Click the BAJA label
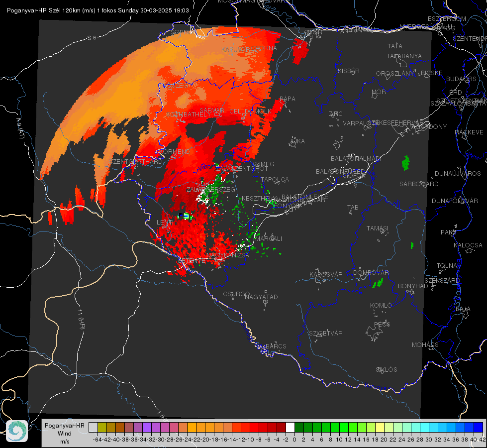Screen dimensions: 487x448 (463, 309)
